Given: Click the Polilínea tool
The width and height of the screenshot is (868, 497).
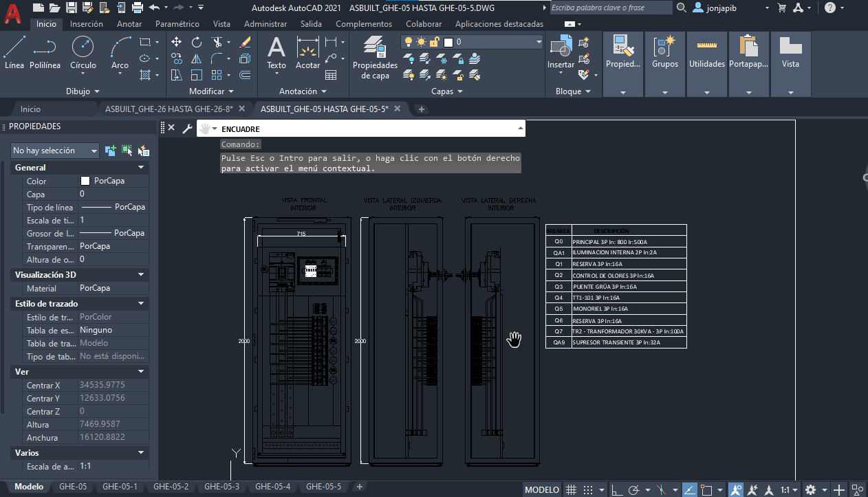Looking at the screenshot, I should pyautogui.click(x=45, y=53).
